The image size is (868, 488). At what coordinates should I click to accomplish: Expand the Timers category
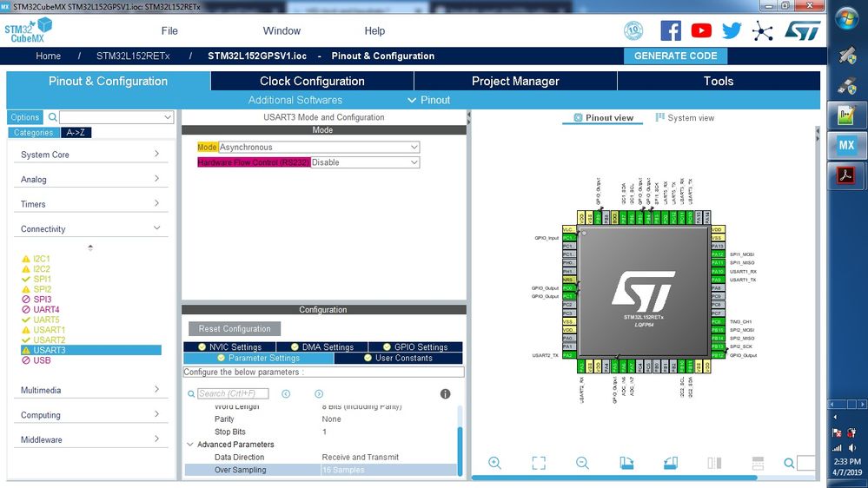[90, 204]
